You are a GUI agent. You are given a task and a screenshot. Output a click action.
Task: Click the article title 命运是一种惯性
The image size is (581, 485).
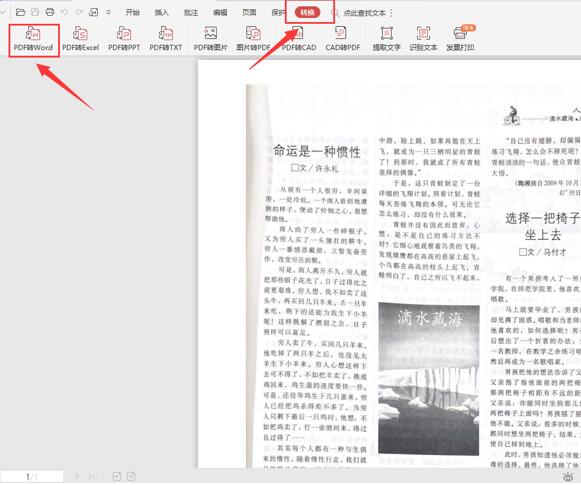tap(317, 152)
